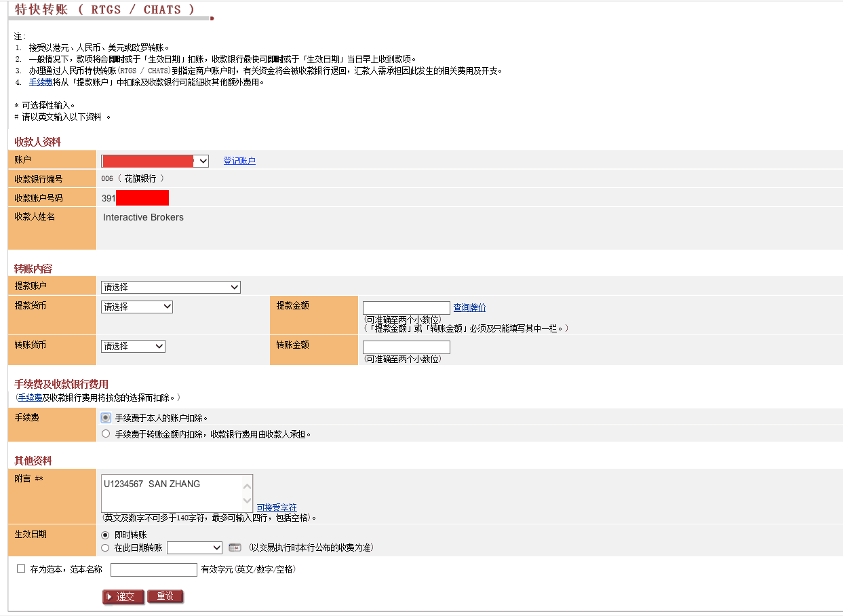Image resolution: width=843 pixels, height=616 pixels.
Task: Click the payee name text Interactive Brokers
Action: click(143, 217)
